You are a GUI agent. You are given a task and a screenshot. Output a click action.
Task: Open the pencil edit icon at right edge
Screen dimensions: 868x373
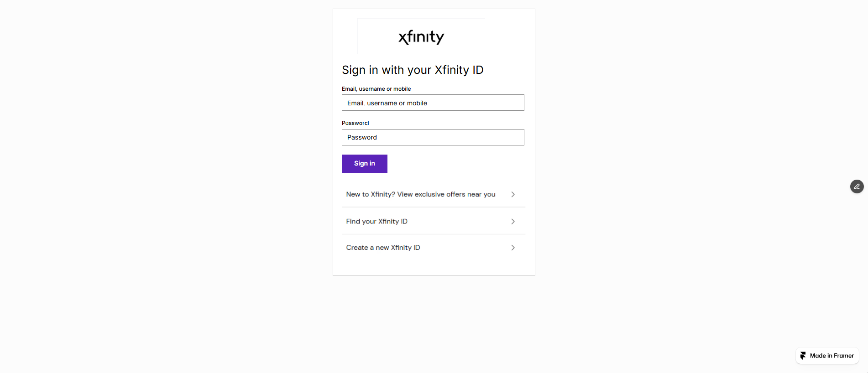pos(857,186)
